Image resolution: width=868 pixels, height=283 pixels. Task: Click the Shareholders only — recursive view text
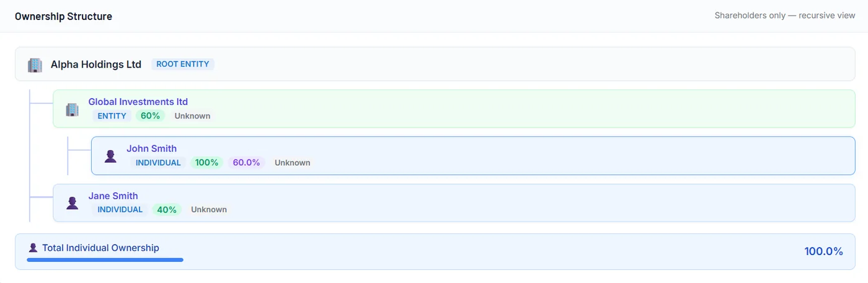[785, 16]
